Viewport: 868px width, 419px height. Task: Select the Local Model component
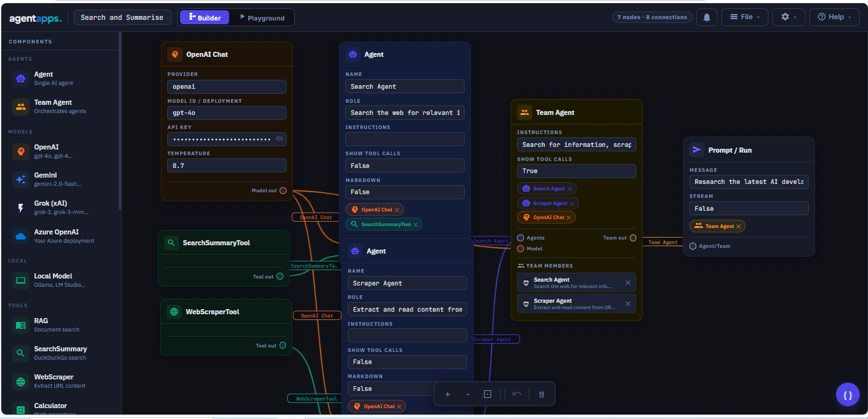click(60, 280)
